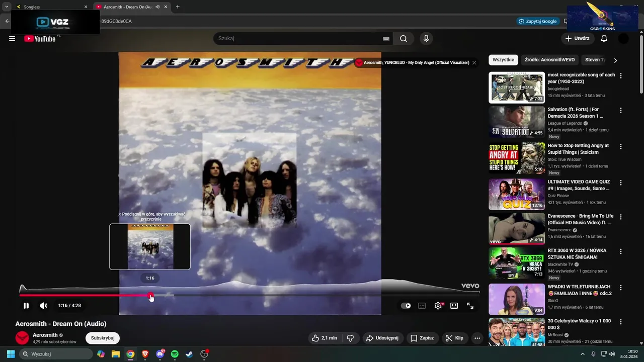This screenshot has height=362, width=644.
Task: Open My Only Angel suggested video card
Action: click(x=413, y=63)
